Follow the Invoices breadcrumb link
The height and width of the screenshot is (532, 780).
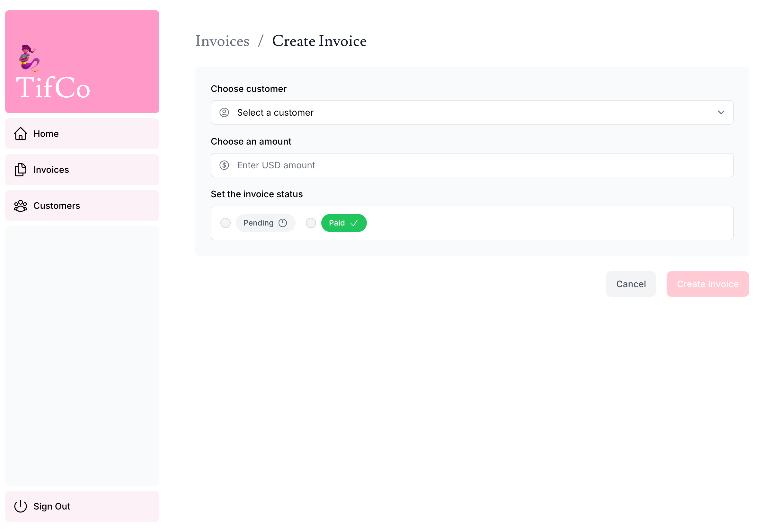pos(223,41)
